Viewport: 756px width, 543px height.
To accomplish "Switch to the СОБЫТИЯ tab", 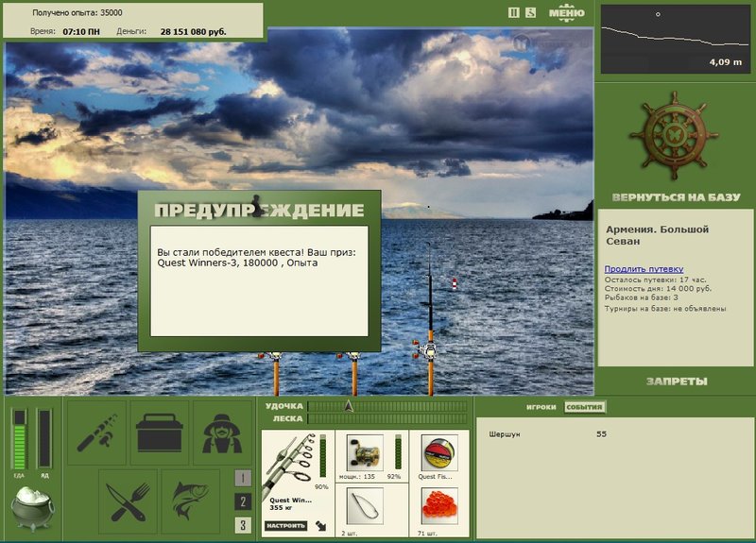I will (x=584, y=407).
